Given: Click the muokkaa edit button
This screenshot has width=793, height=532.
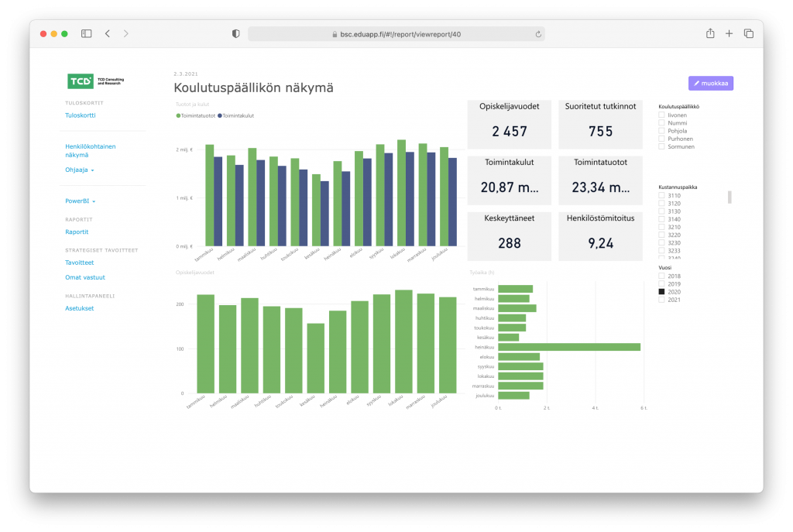Looking at the screenshot, I should point(711,83).
